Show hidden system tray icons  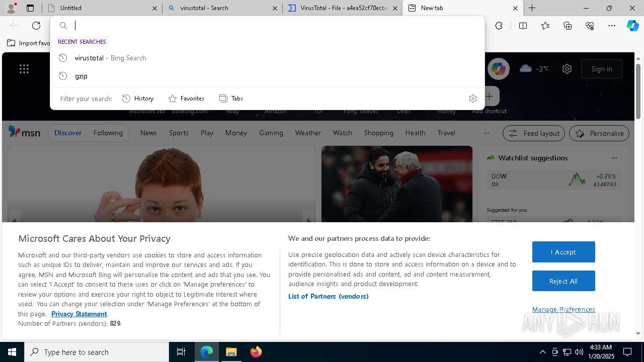(542, 352)
